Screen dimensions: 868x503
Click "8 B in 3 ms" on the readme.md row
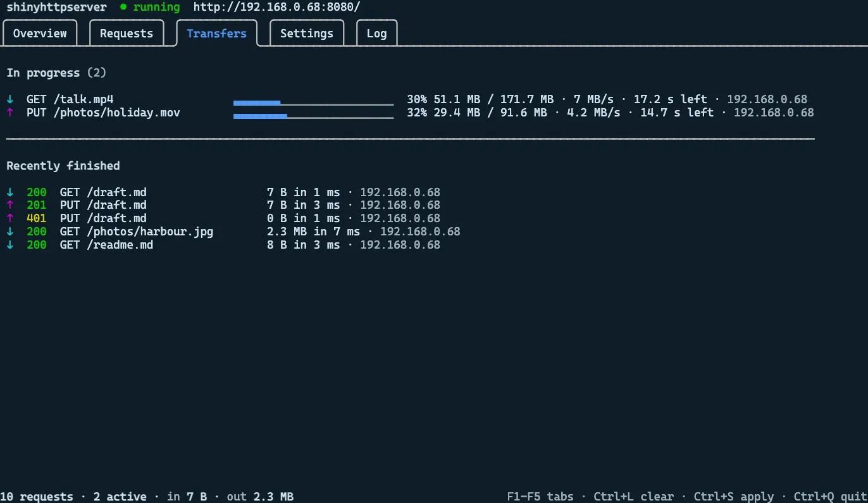point(304,245)
